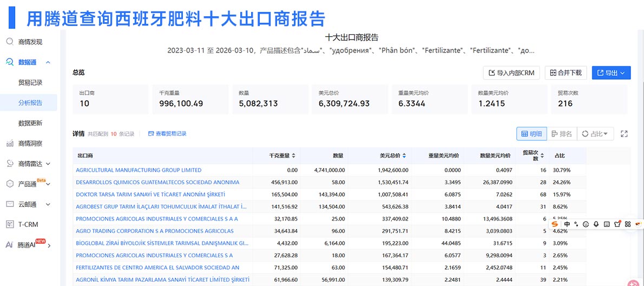Click 重量美元均价 summary value 6.3344
This screenshot has height=286, width=644.
point(412,103)
